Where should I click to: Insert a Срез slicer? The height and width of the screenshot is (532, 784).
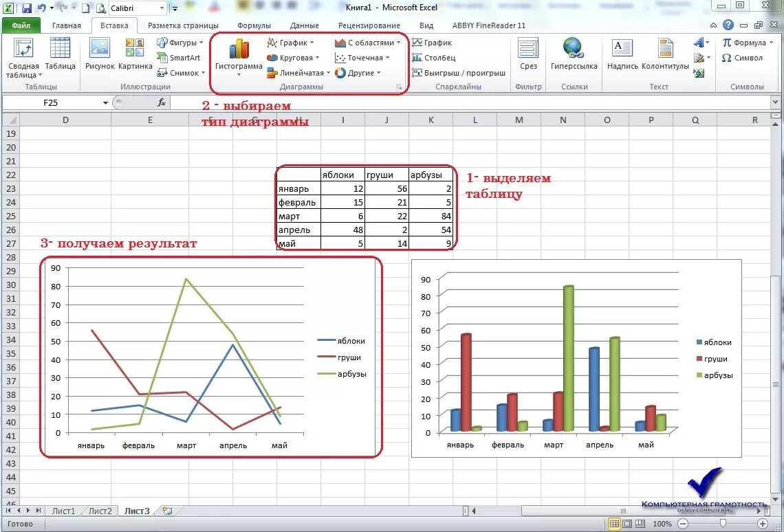pyautogui.click(x=528, y=54)
